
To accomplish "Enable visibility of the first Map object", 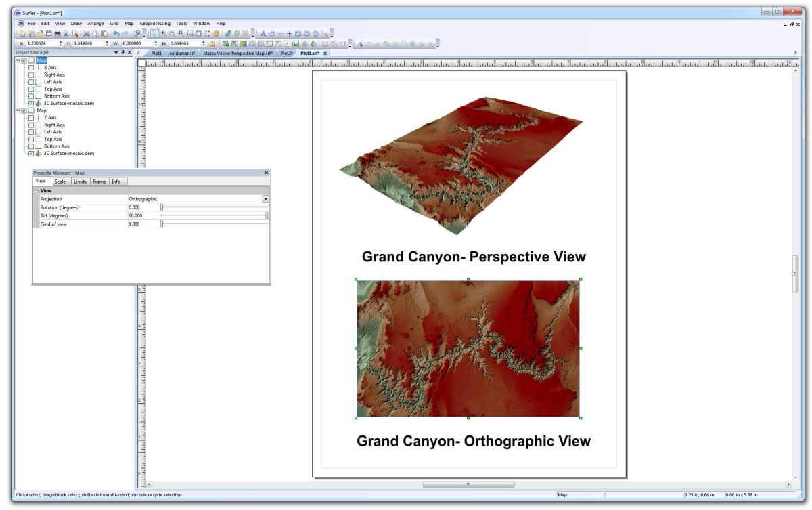I will coord(24,60).
